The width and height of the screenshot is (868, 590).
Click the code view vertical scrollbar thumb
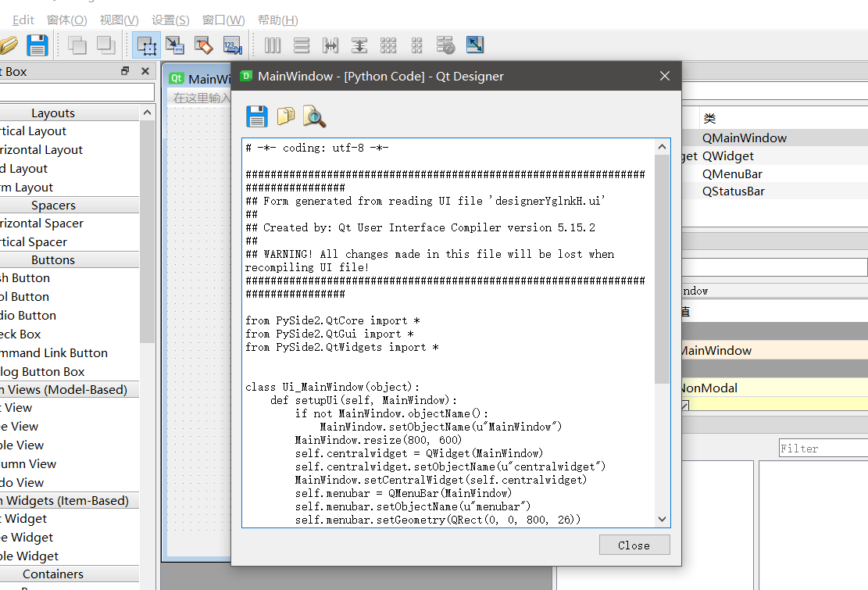(x=662, y=269)
